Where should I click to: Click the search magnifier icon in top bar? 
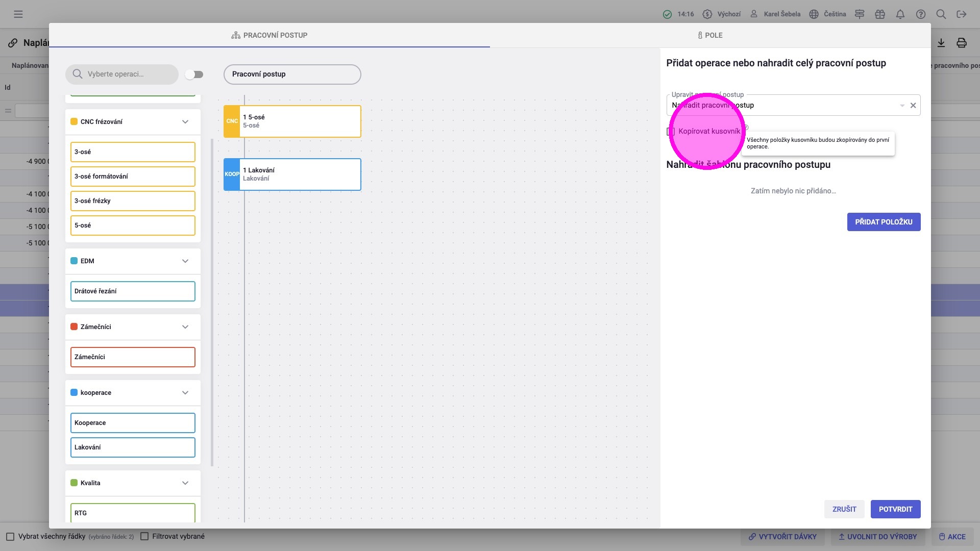941,14
